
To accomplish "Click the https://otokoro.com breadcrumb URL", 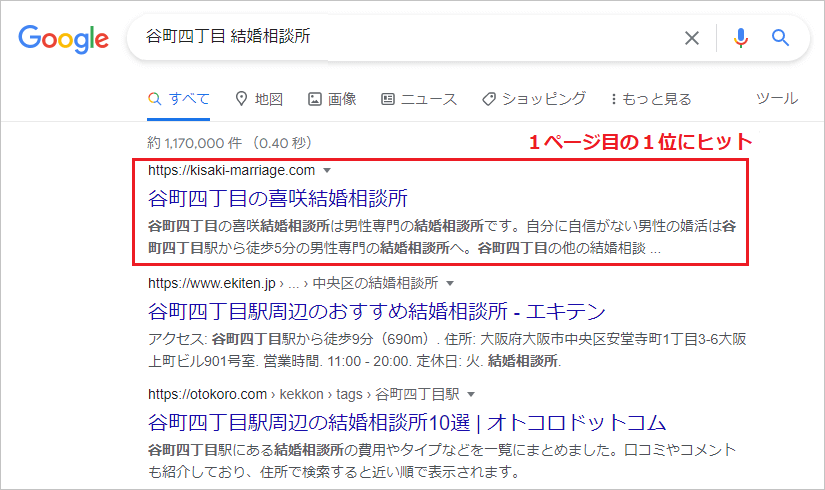I will 304,394.
